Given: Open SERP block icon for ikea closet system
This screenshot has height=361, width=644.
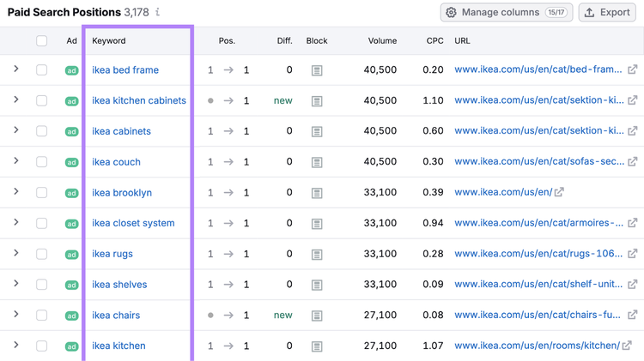Looking at the screenshot, I should tap(317, 224).
